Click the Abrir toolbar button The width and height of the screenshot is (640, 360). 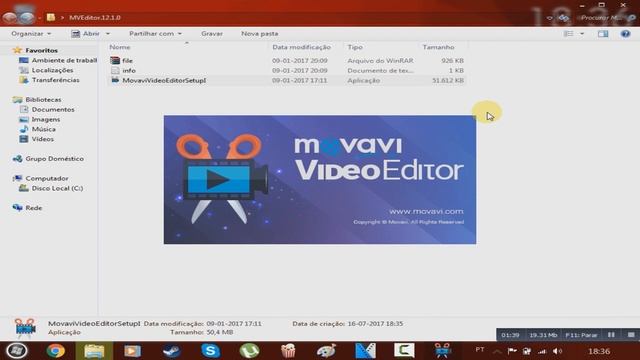point(85,33)
